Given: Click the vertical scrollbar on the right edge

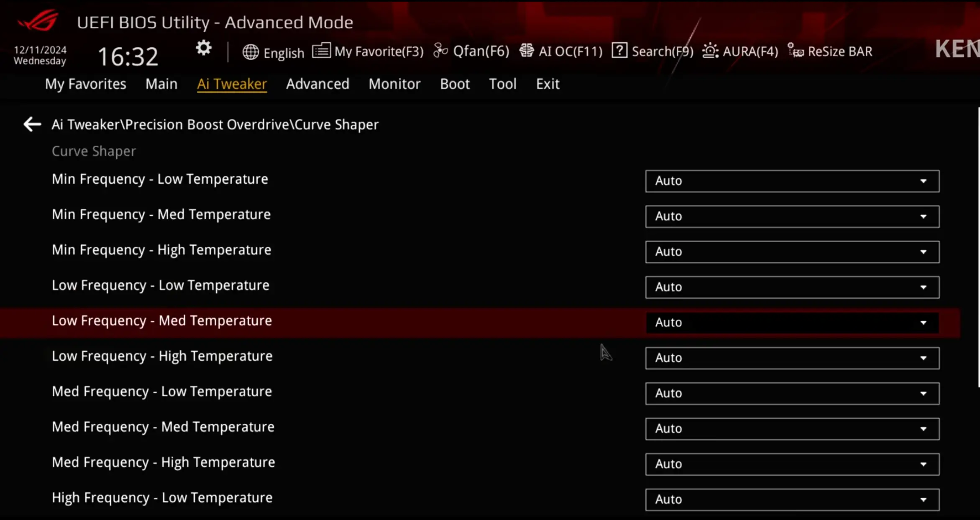Looking at the screenshot, I should coord(978,247).
